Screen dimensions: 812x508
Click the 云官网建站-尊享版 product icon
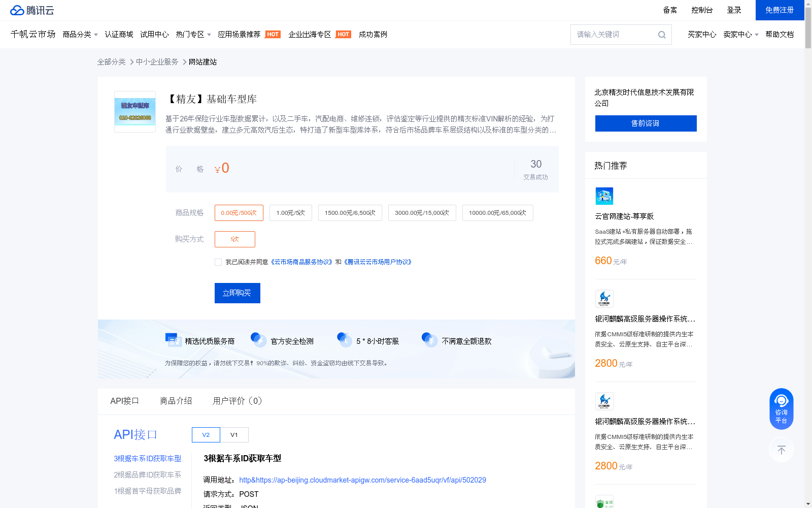pos(604,196)
